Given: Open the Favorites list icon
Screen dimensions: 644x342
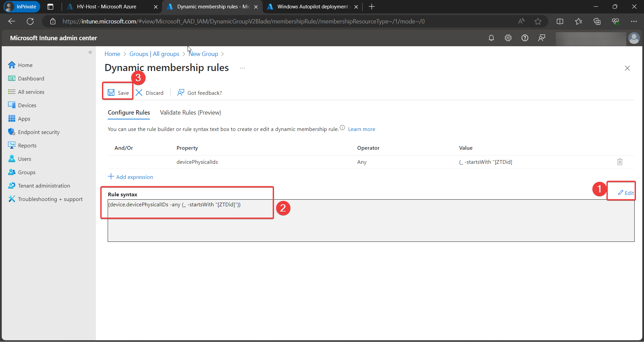Looking at the screenshot, I should [579, 21].
